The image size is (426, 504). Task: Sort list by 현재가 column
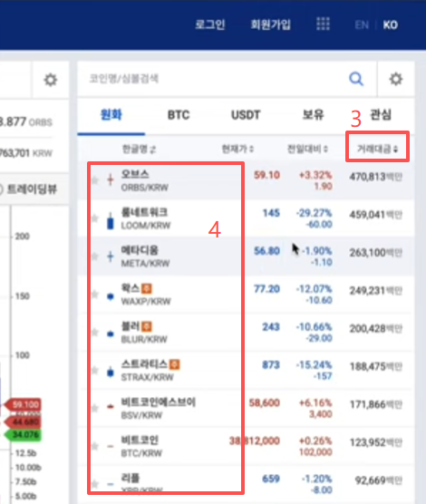pos(237,149)
